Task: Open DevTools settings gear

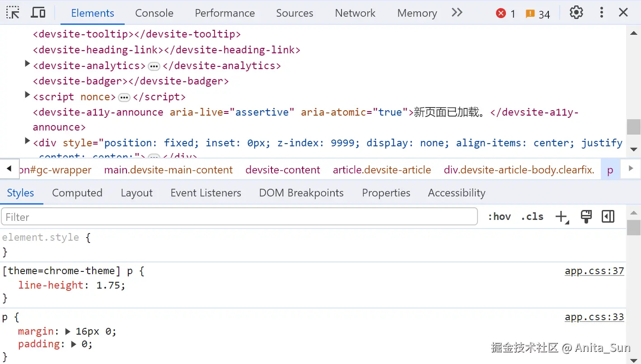Action: click(x=576, y=13)
